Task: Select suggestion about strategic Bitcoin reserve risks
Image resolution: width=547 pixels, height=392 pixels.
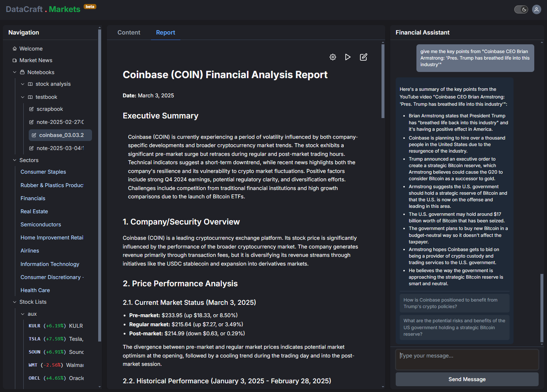Action: pyautogui.click(x=454, y=327)
